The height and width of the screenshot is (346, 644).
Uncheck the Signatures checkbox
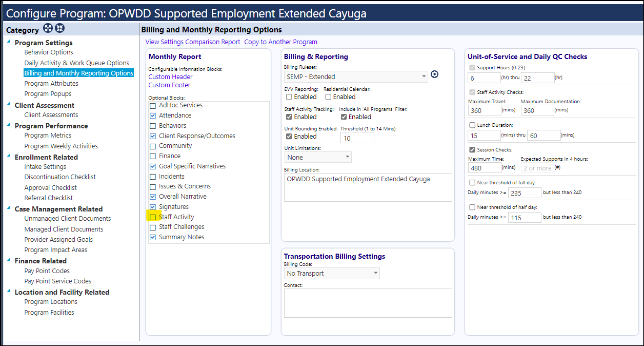point(153,207)
